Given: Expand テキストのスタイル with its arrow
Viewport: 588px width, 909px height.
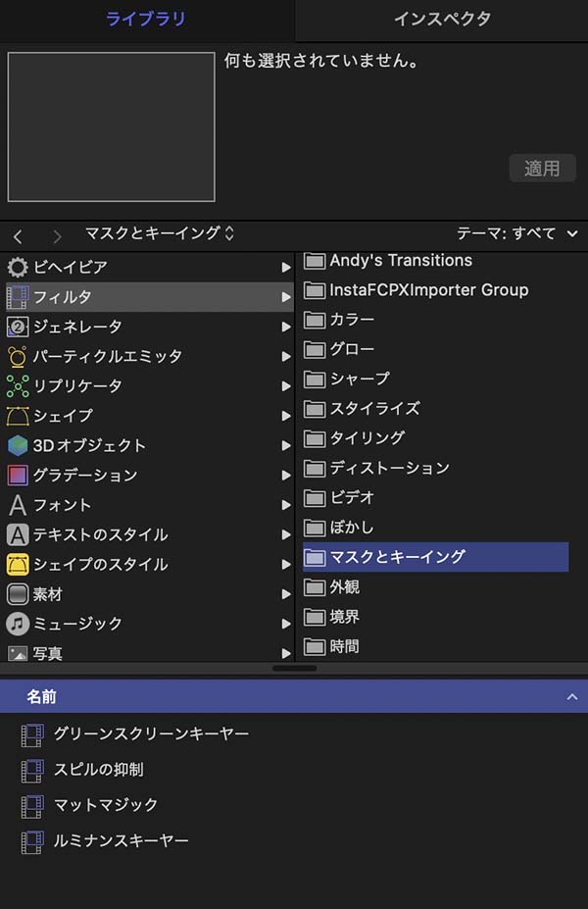Looking at the screenshot, I should 285,534.
